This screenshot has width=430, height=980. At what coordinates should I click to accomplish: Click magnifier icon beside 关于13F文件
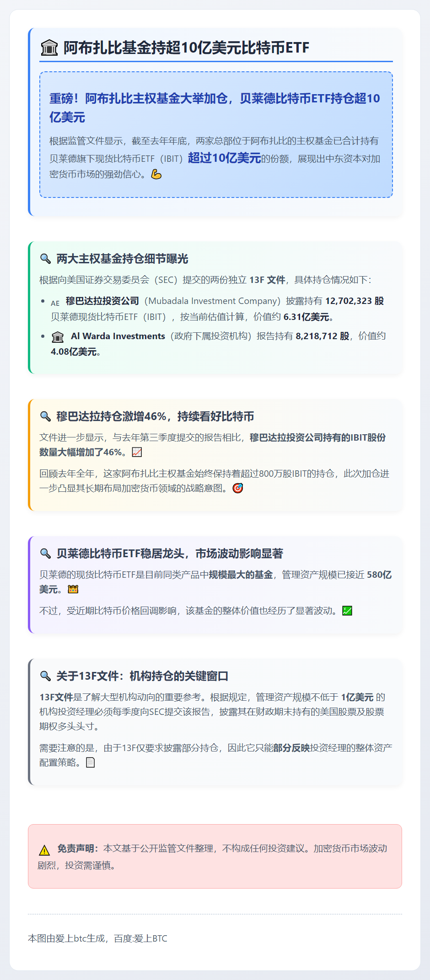pos(45,676)
